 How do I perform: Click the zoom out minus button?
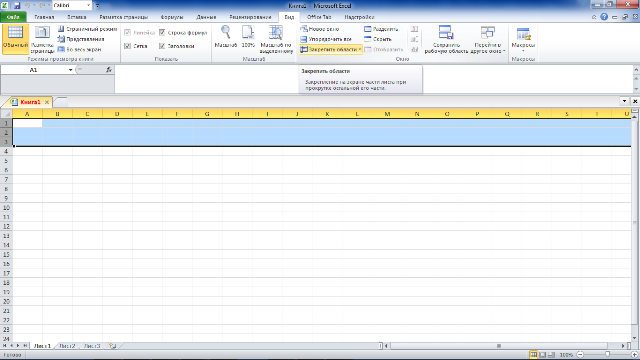tap(580, 355)
